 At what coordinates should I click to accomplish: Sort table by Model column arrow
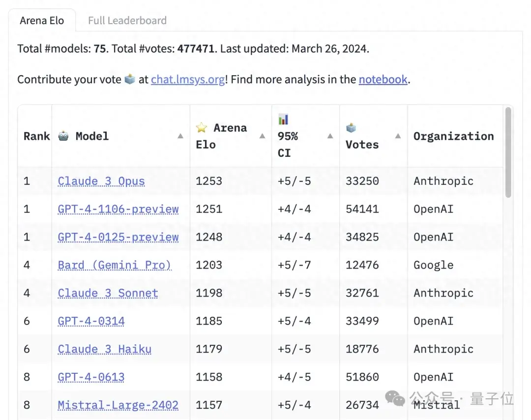point(180,136)
